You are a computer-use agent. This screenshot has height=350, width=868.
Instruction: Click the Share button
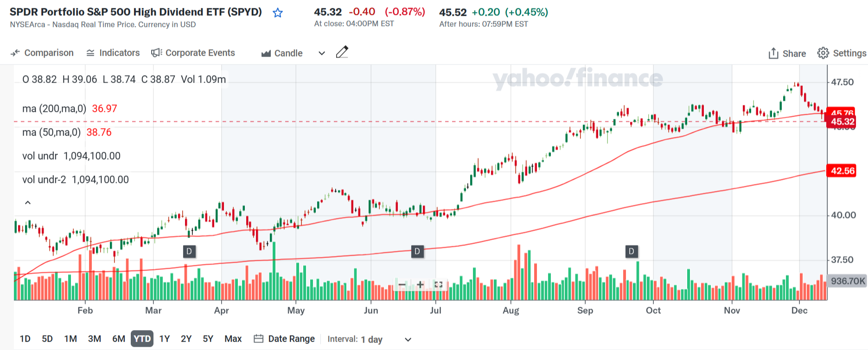coord(787,53)
